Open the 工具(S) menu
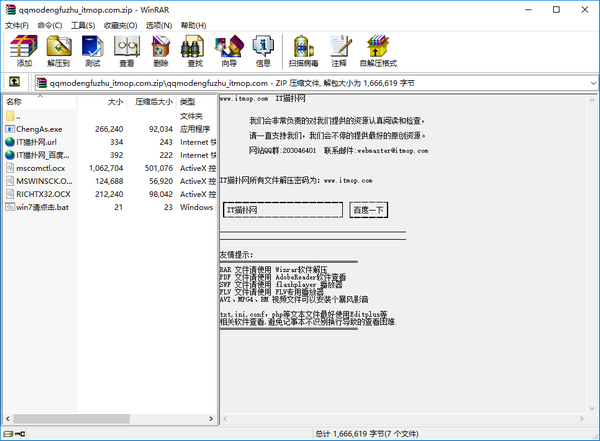The height and width of the screenshot is (441, 600). (x=83, y=25)
